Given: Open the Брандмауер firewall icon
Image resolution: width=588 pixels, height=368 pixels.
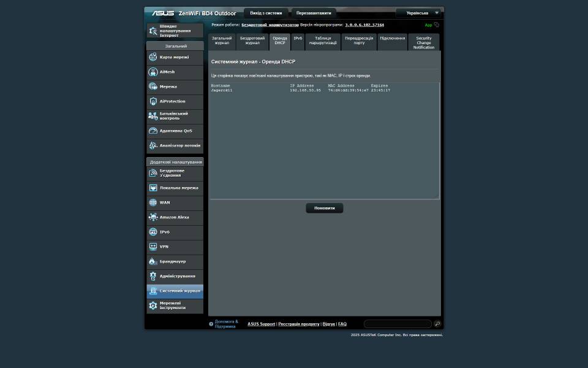Looking at the screenshot, I should tap(153, 261).
